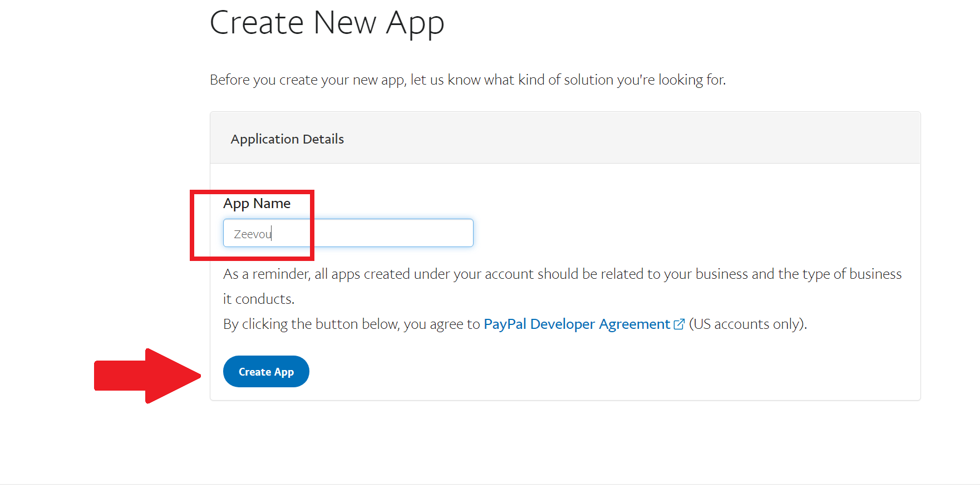This screenshot has height=488, width=980.
Task: Click the 'App Name' label
Action: coord(257,204)
